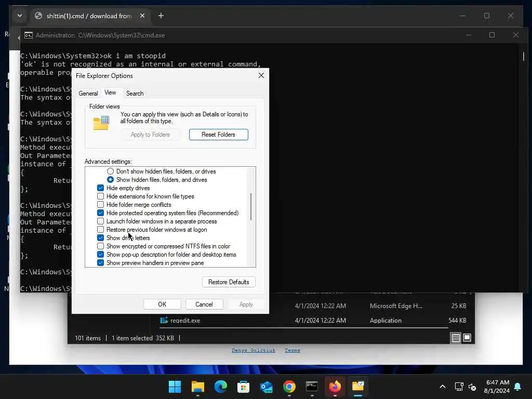Image resolution: width=532 pixels, height=399 pixels.
Task: Click the File Explorer Options taskbar icon
Action: [357, 387]
